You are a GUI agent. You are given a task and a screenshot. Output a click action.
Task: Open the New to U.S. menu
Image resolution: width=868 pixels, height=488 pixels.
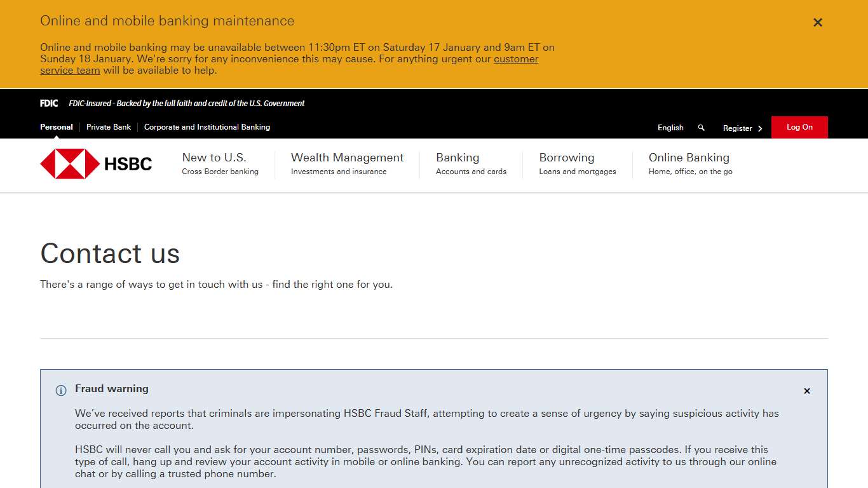tap(215, 158)
